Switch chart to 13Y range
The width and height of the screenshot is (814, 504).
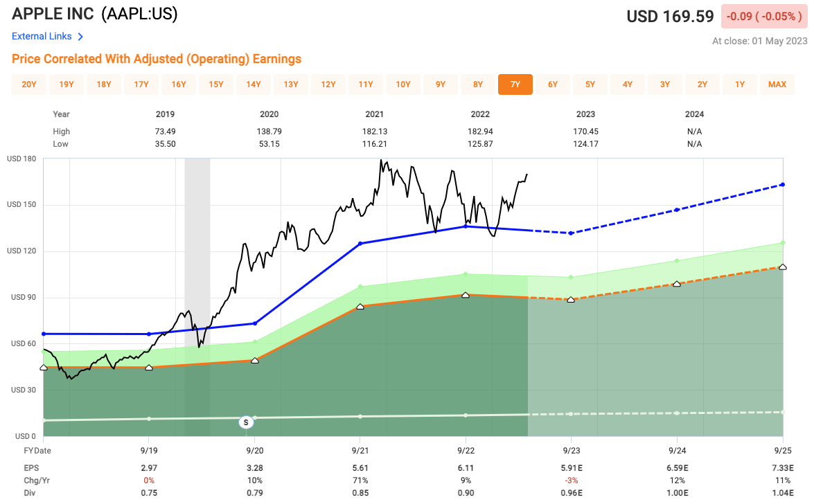291,84
